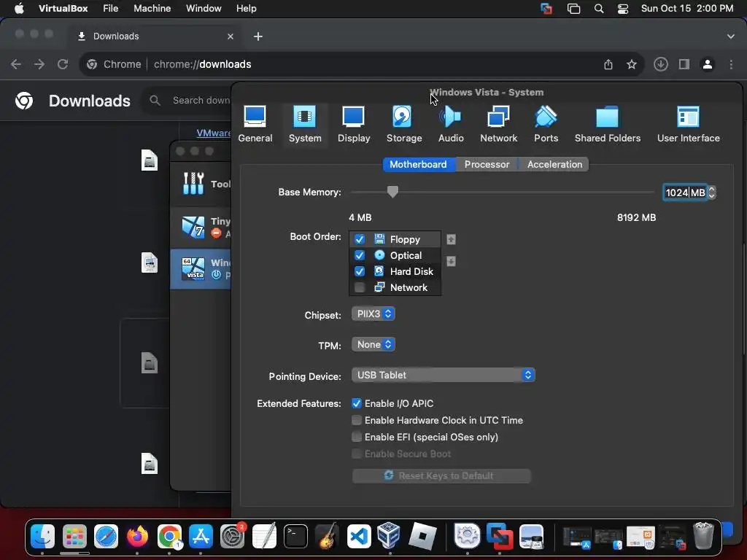This screenshot has width=747, height=560.
Task: Open the Ports settings section
Action: (x=546, y=124)
